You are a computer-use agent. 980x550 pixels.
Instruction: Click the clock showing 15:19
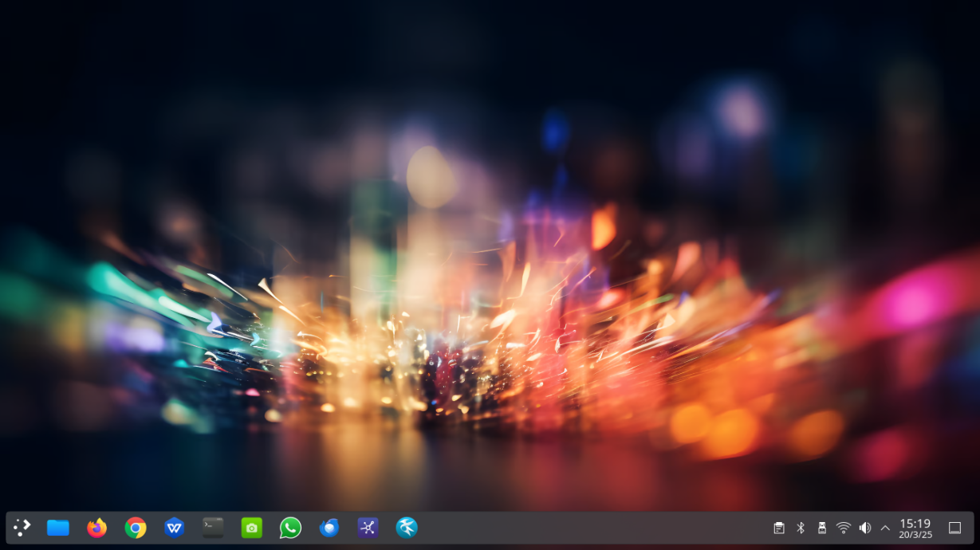point(915,528)
